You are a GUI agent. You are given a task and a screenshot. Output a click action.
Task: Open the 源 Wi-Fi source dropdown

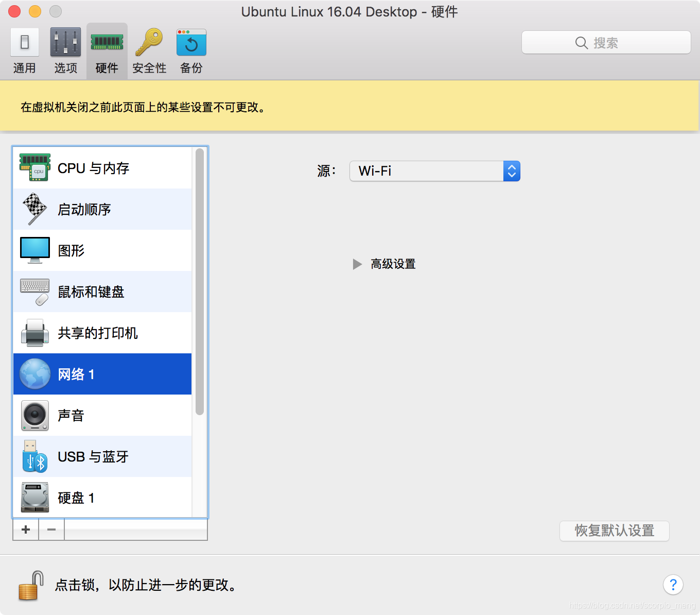(435, 171)
